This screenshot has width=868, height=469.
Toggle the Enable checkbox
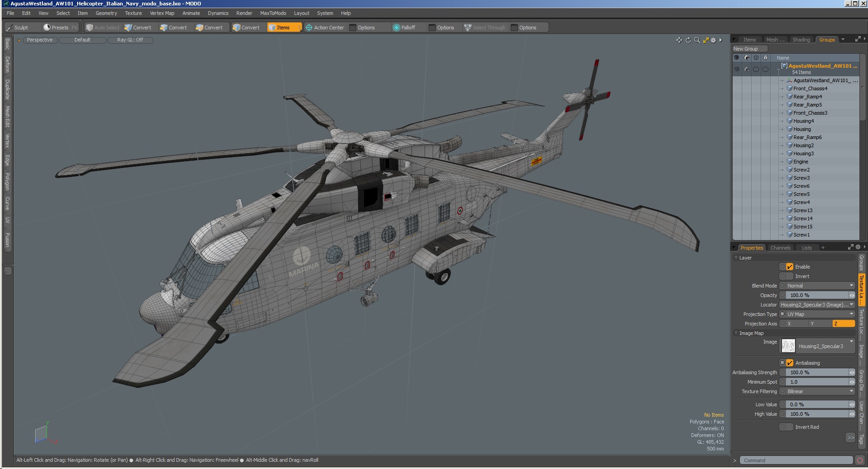790,267
